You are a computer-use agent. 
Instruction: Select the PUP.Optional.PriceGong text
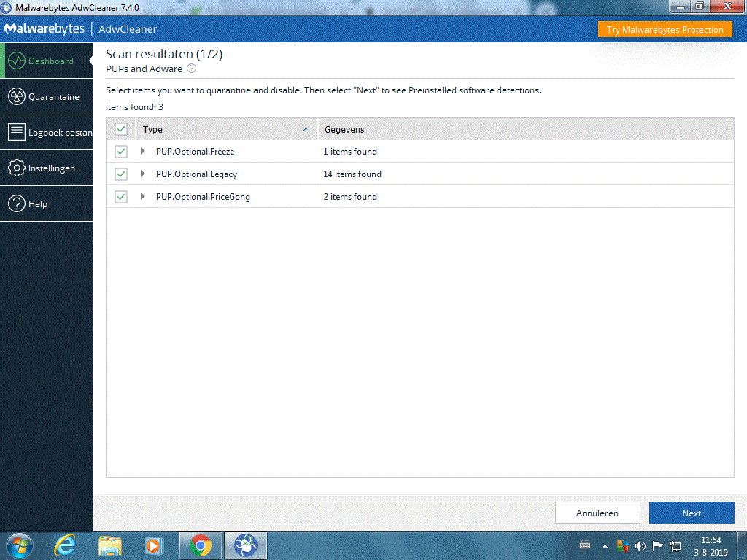click(x=203, y=197)
